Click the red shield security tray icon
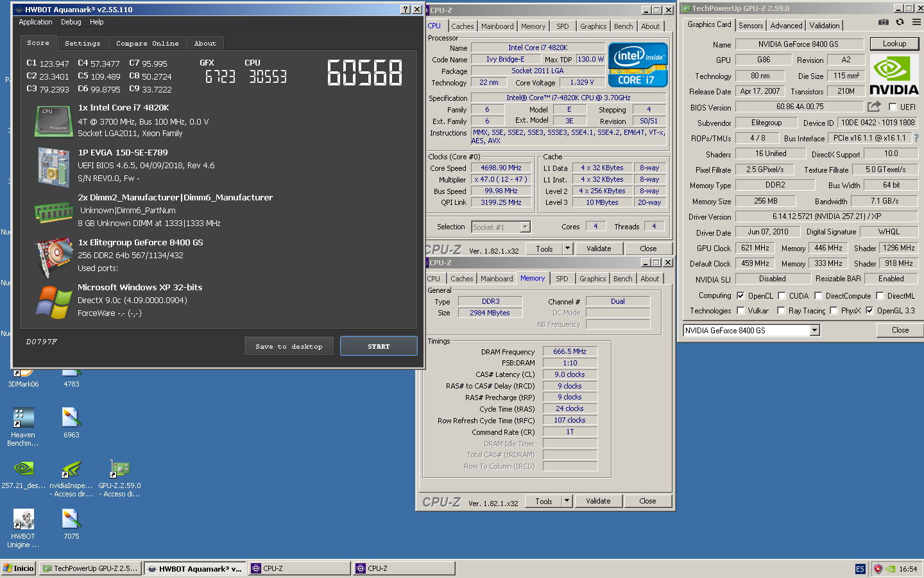 878,568
